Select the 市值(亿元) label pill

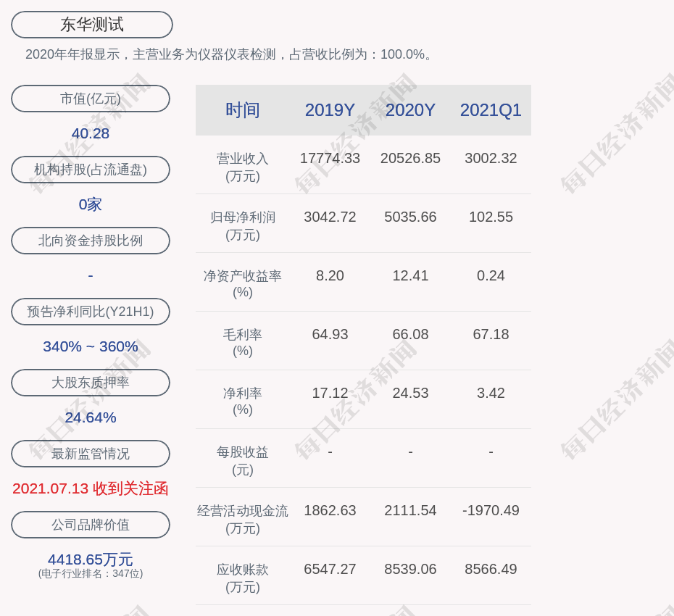pos(91,99)
